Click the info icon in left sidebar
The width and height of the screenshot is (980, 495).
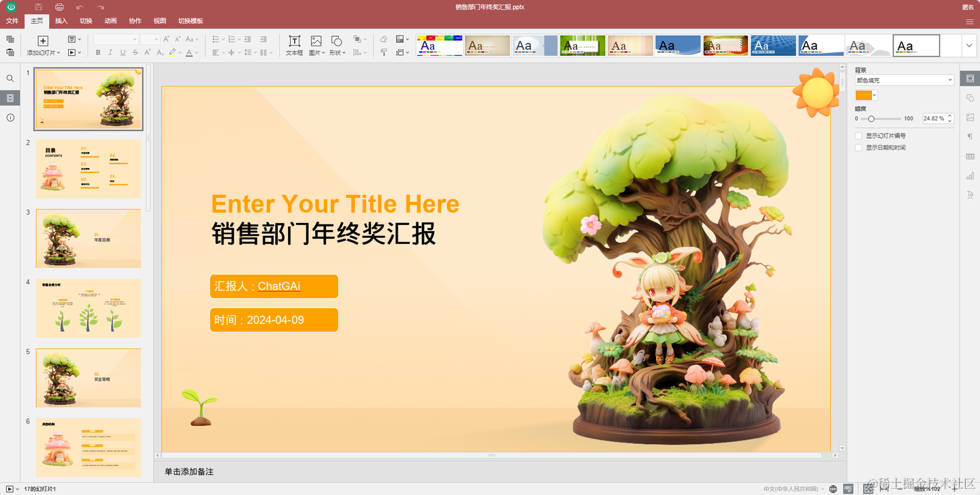click(10, 118)
